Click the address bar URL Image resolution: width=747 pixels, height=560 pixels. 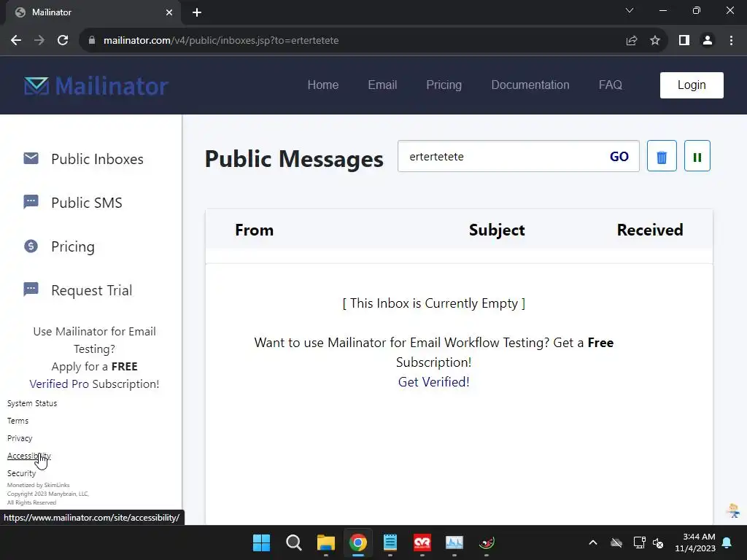click(221, 41)
